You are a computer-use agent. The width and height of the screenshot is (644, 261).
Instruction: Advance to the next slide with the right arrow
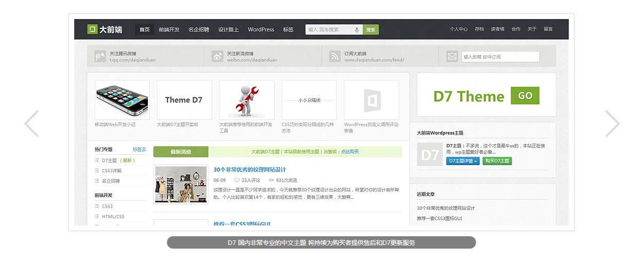click(612, 124)
